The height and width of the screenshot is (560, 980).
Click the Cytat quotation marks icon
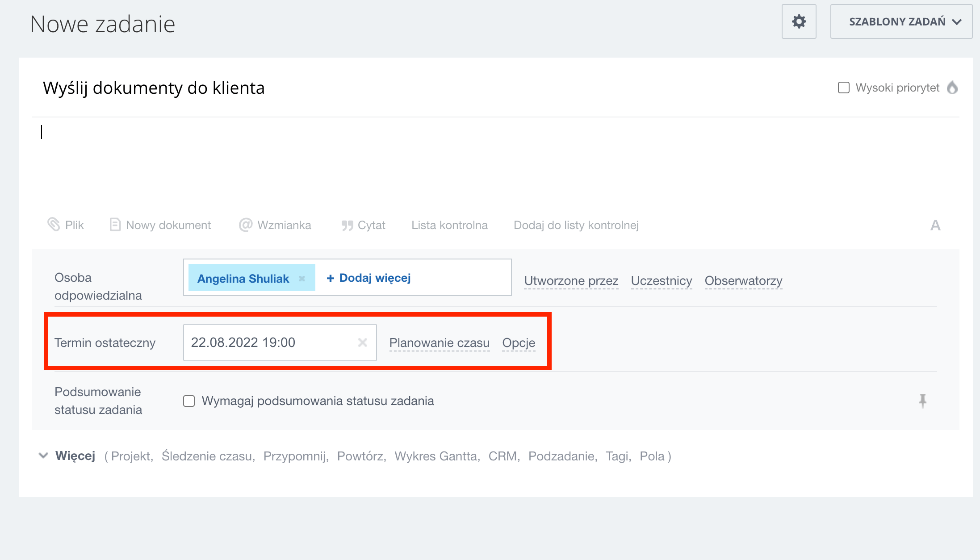[x=347, y=226]
